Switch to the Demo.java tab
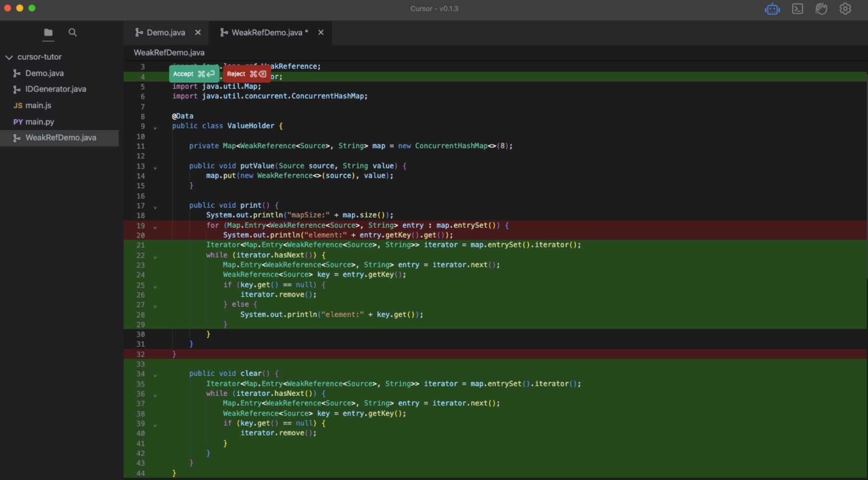Viewport: 868px width, 480px height. (x=166, y=32)
